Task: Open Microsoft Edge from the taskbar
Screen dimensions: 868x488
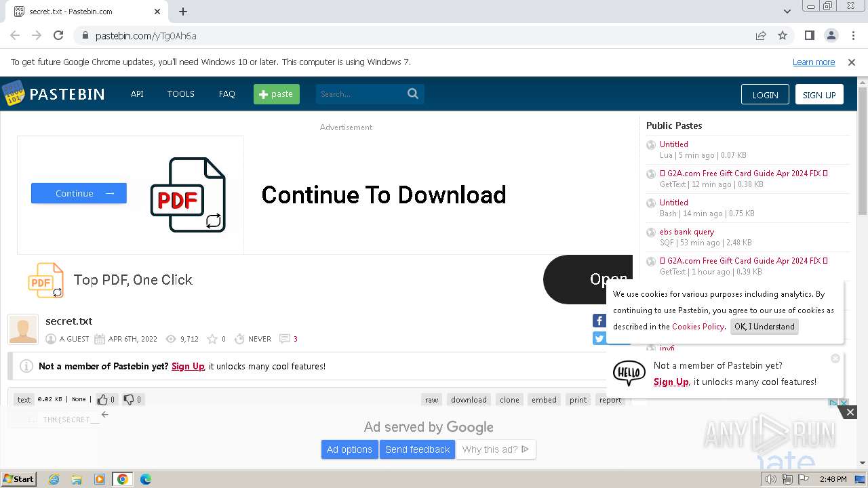Action: pyautogui.click(x=146, y=479)
